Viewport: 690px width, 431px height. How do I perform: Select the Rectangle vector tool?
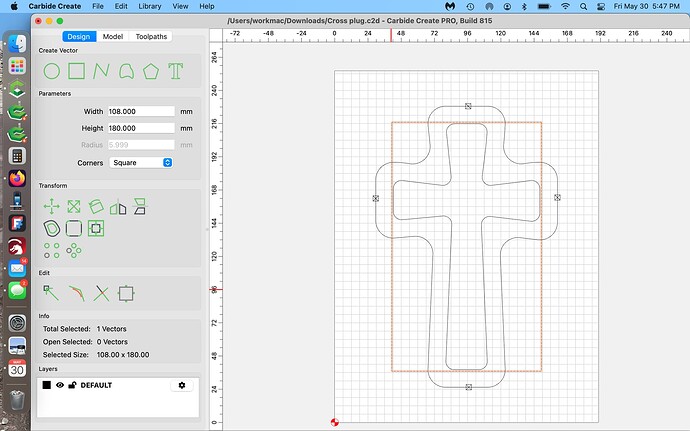click(x=76, y=70)
